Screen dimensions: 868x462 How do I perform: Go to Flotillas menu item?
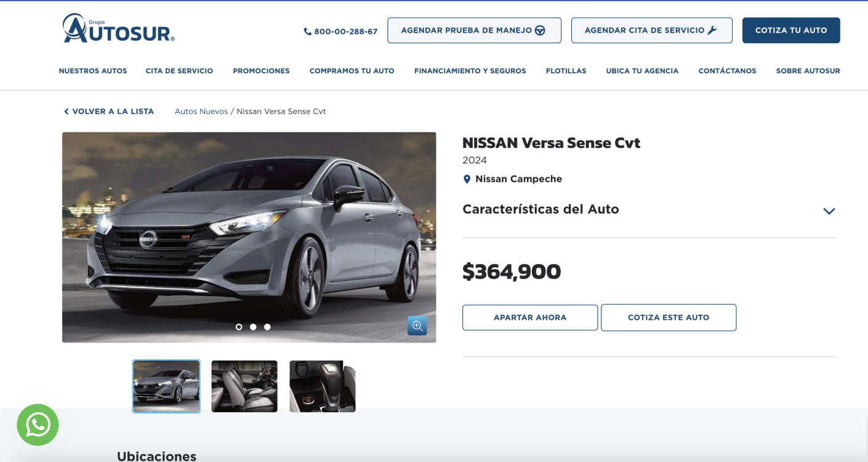(566, 71)
